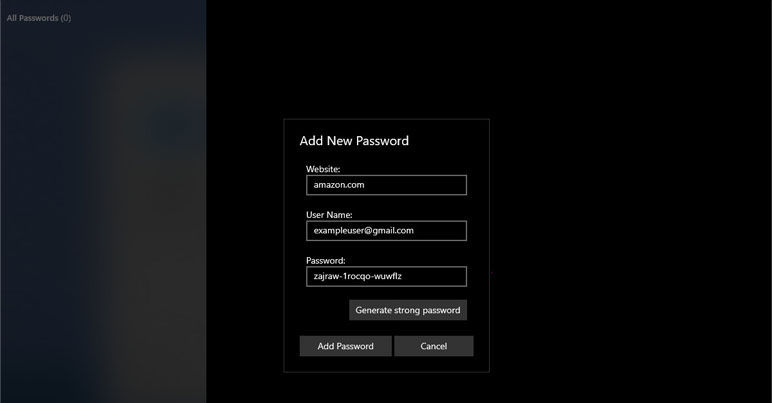
Task: Click the Website: label
Action: pyautogui.click(x=323, y=169)
